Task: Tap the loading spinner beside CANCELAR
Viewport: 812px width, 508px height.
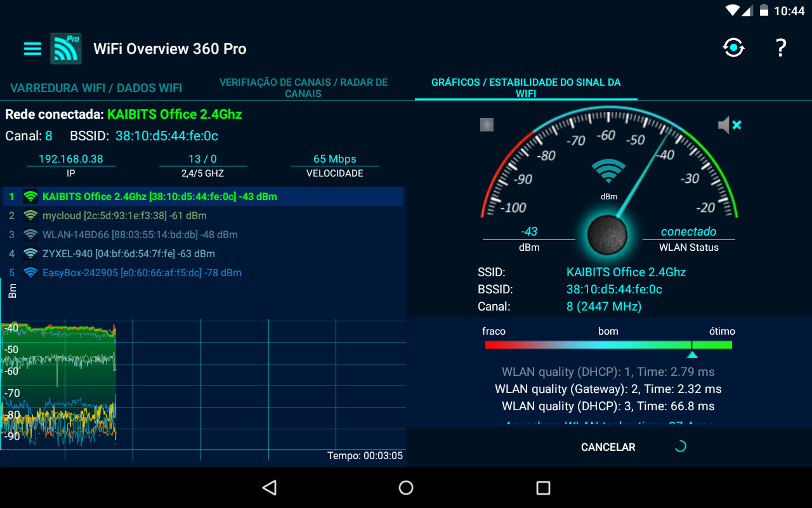Action: pyautogui.click(x=680, y=446)
